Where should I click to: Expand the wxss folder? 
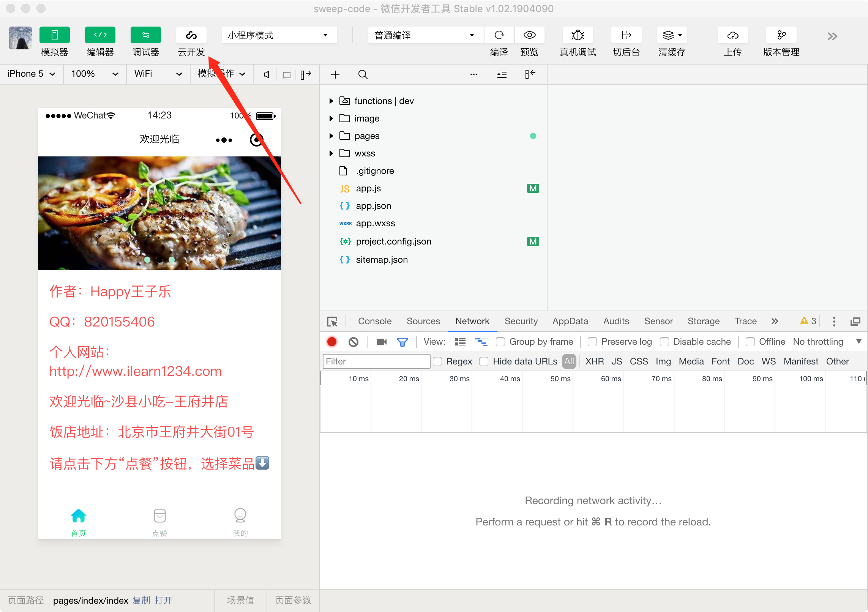click(331, 153)
